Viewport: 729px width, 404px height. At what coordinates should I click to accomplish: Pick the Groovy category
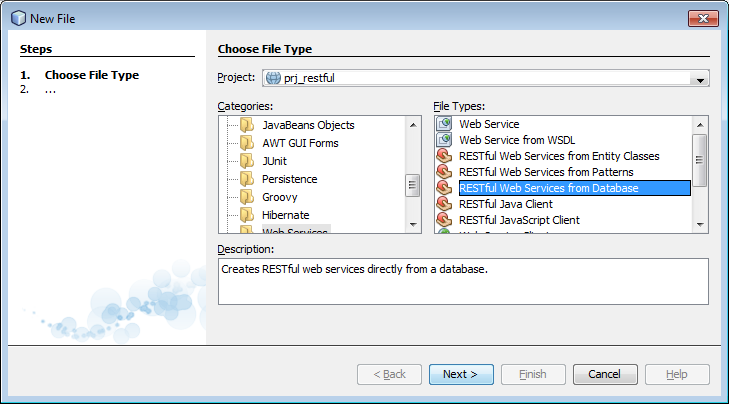281,197
